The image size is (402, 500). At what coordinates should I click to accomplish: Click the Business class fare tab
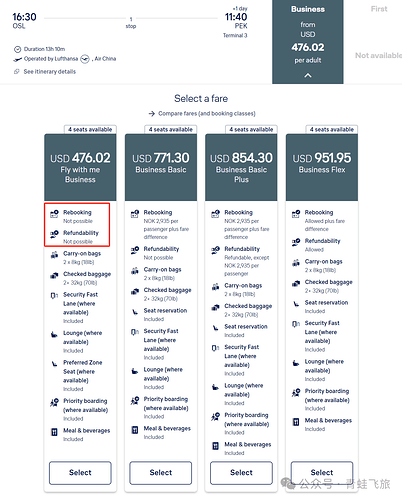pyautogui.click(x=308, y=42)
